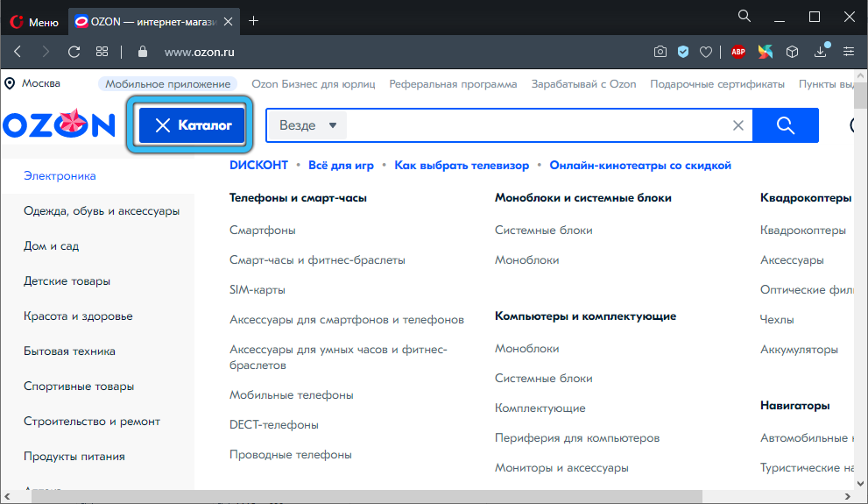
Task: Close the OZON browser tab
Action: click(x=228, y=22)
